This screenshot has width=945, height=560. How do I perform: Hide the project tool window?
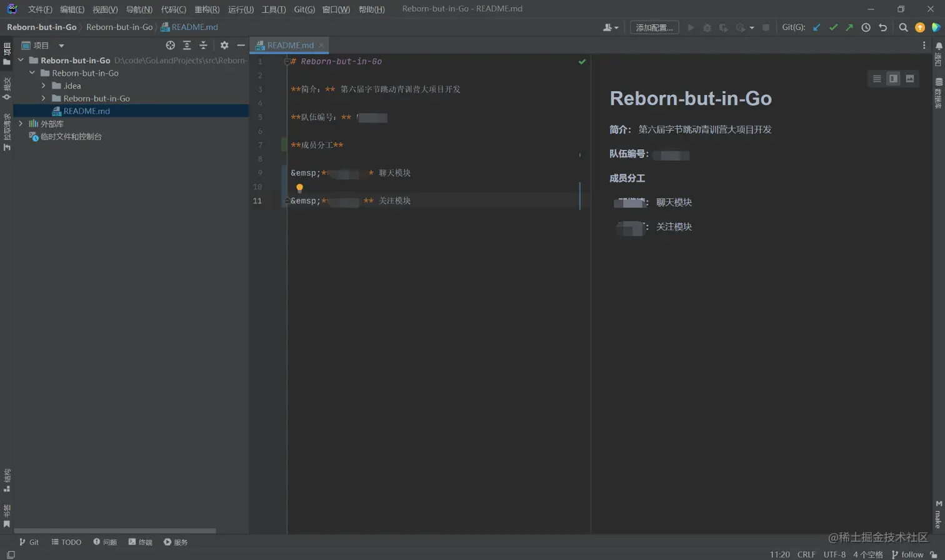click(241, 45)
